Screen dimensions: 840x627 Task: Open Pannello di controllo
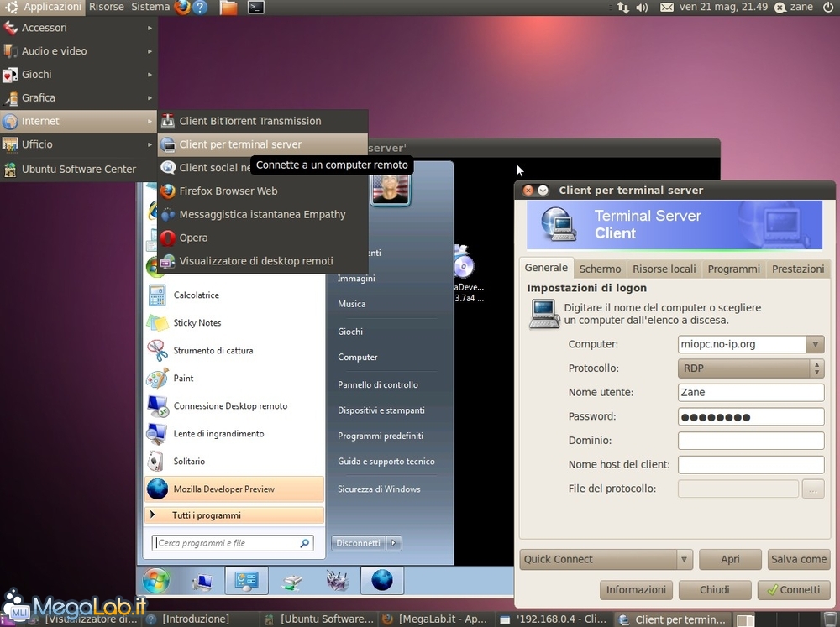click(x=378, y=385)
